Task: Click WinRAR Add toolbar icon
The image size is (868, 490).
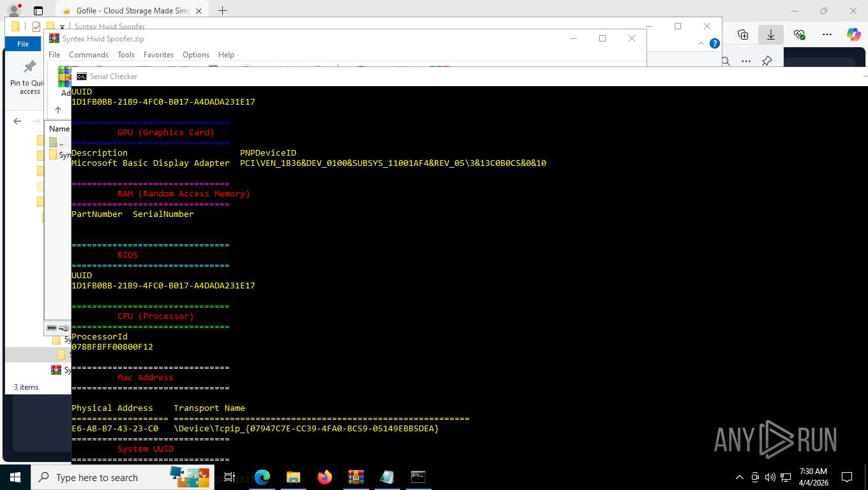Action: 64,82
